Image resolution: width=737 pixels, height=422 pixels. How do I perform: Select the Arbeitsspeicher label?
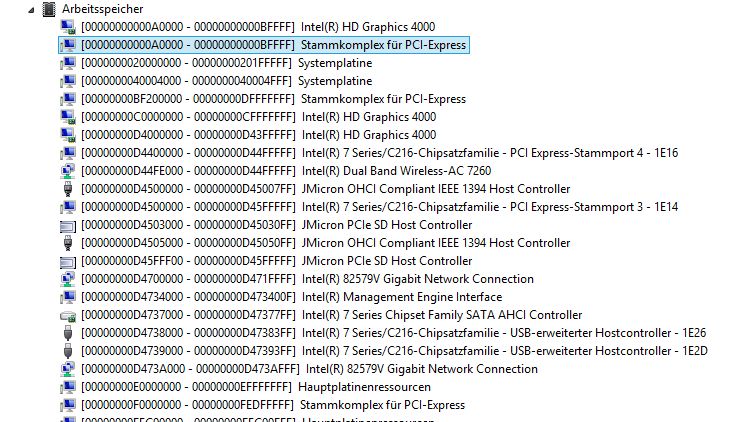(102, 9)
